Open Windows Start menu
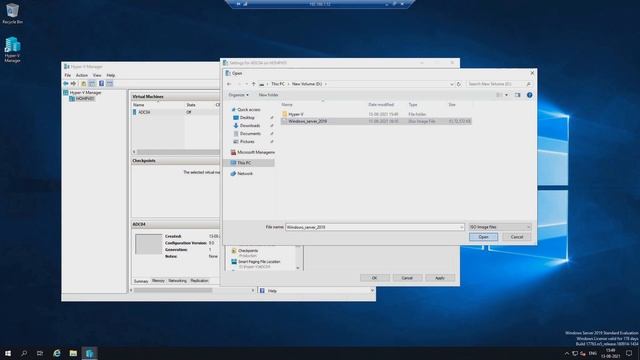 8,353
